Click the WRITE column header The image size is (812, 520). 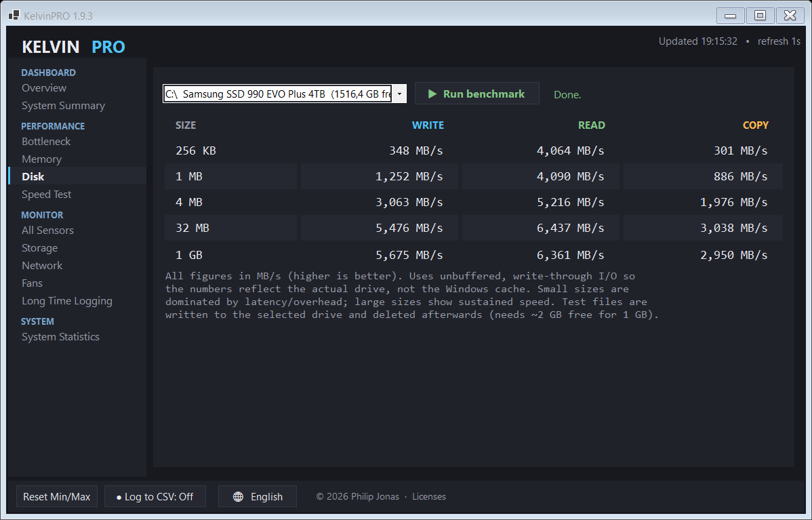pos(428,125)
